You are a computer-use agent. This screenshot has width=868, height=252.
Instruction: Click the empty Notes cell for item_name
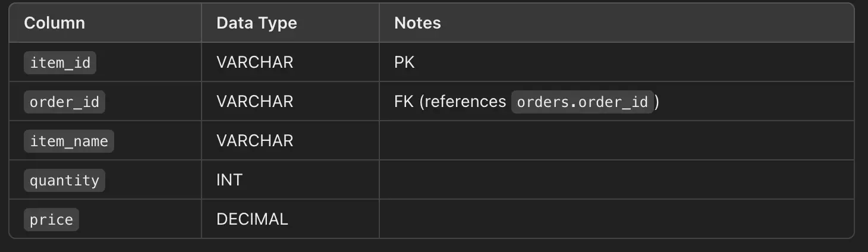click(616, 141)
